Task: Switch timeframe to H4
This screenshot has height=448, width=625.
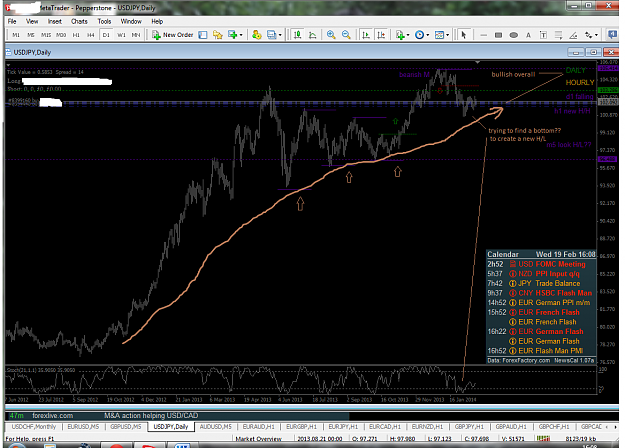Action: tap(91, 35)
